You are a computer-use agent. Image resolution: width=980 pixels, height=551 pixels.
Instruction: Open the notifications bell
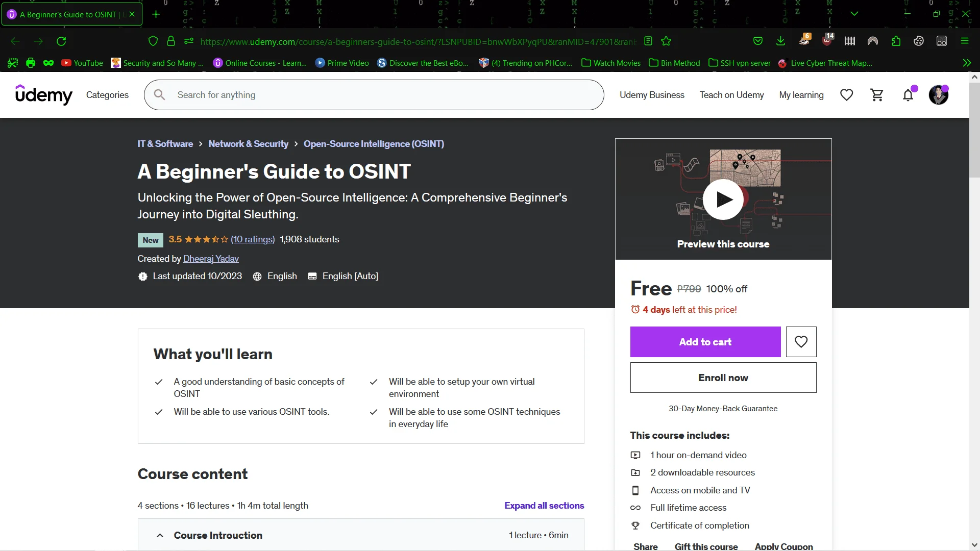coord(908,95)
